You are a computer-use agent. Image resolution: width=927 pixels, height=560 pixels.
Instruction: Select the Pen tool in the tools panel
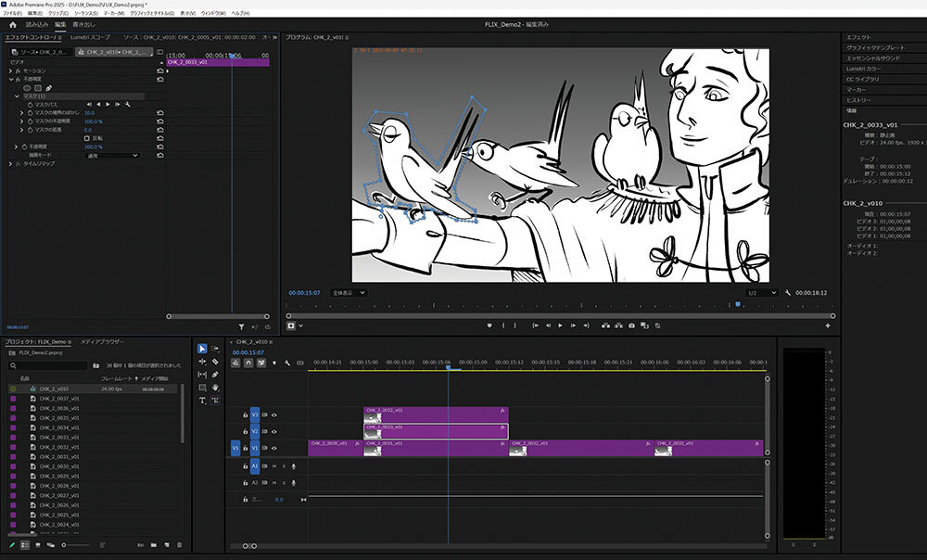pyautogui.click(x=215, y=375)
